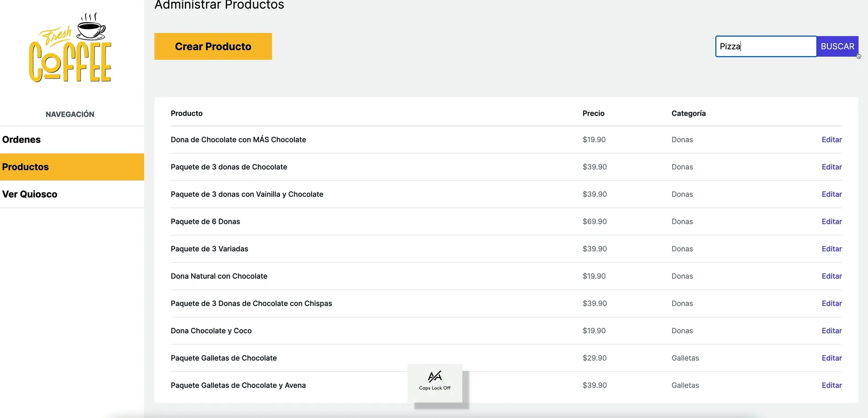Edit the Paquete de 3 Variadas product
This screenshot has width=868, height=418.
tap(831, 249)
